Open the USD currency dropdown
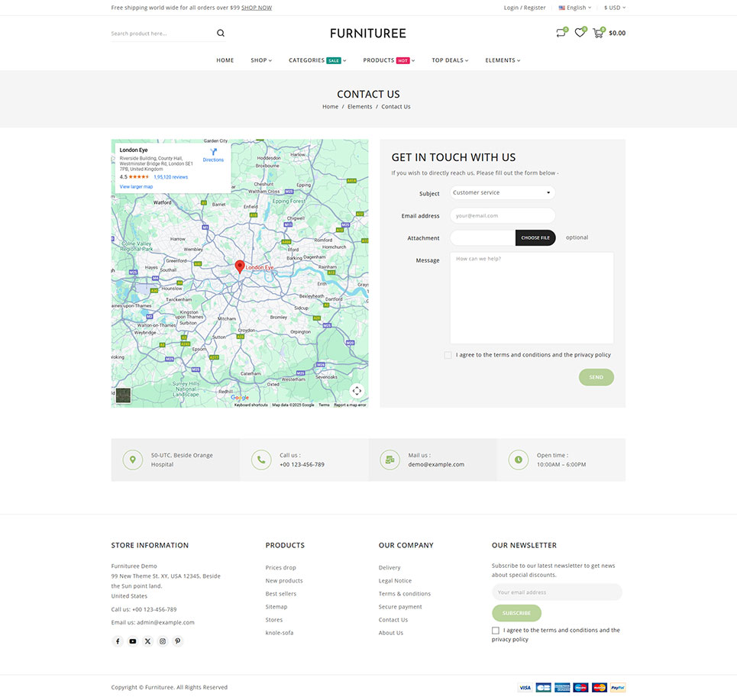737x700 pixels. pos(615,8)
